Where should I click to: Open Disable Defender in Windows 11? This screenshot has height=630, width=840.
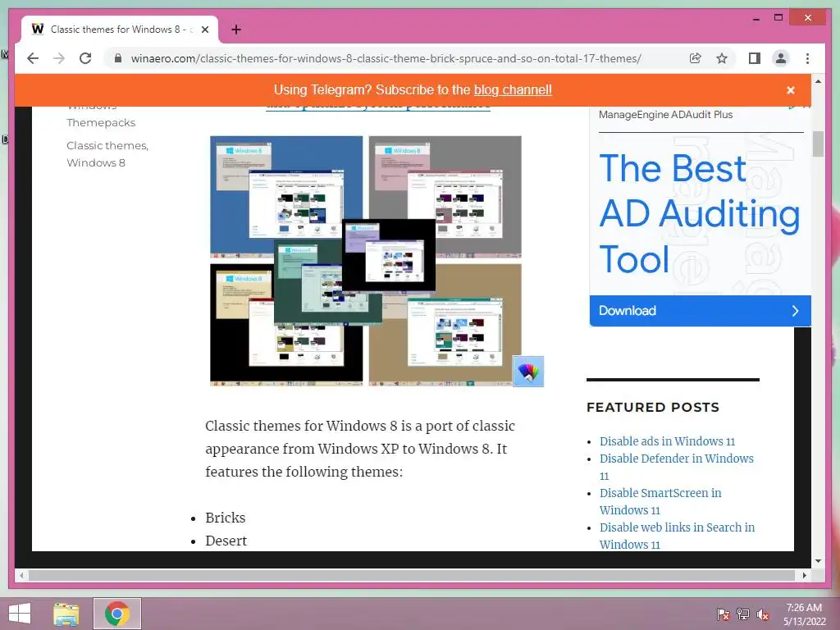tap(677, 467)
